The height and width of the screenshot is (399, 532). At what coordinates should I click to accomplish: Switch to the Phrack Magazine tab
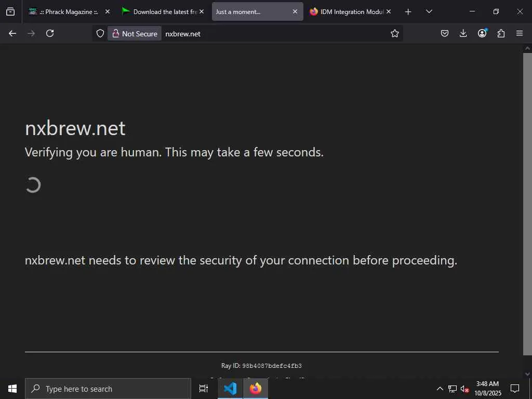(69, 11)
